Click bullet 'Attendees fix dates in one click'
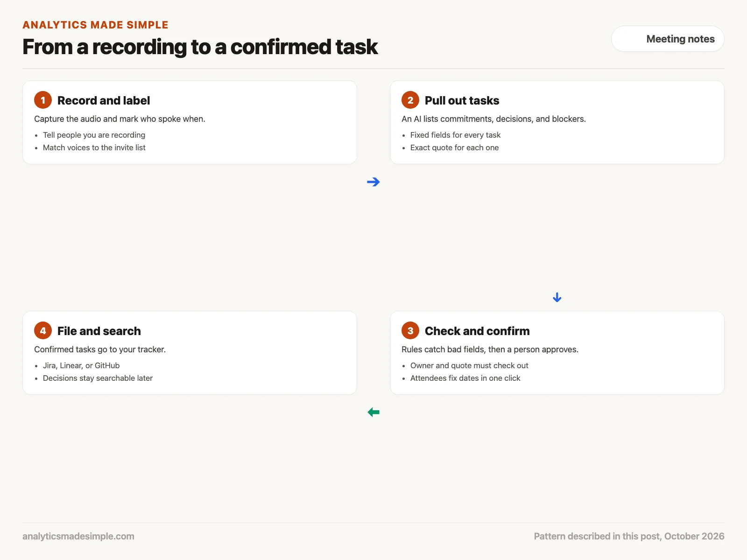This screenshot has width=747, height=560. tap(465, 378)
